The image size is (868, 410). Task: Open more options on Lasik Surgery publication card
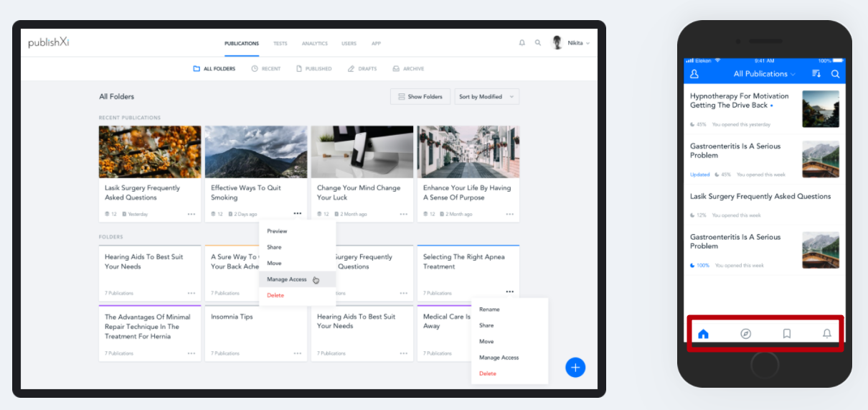192,214
